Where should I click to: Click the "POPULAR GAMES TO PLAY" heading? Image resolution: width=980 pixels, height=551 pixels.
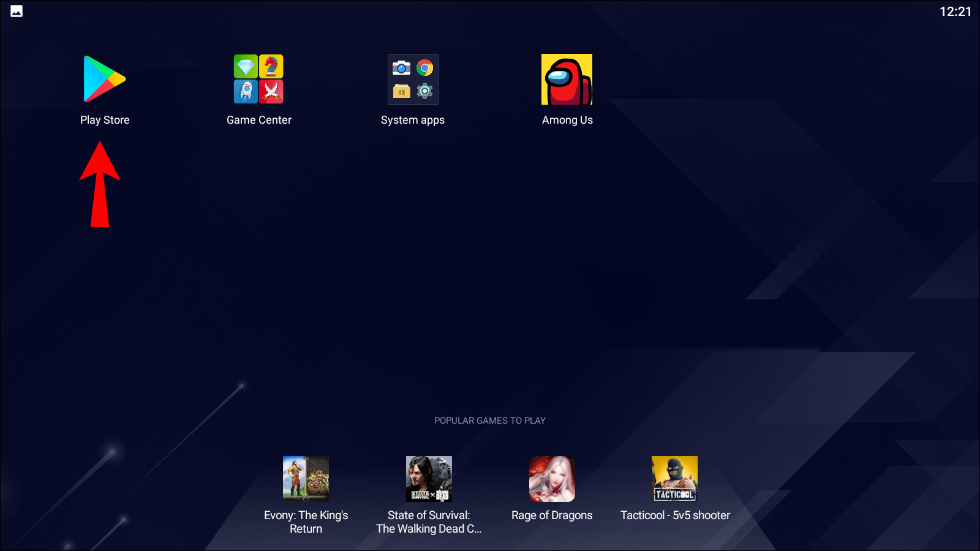click(490, 421)
